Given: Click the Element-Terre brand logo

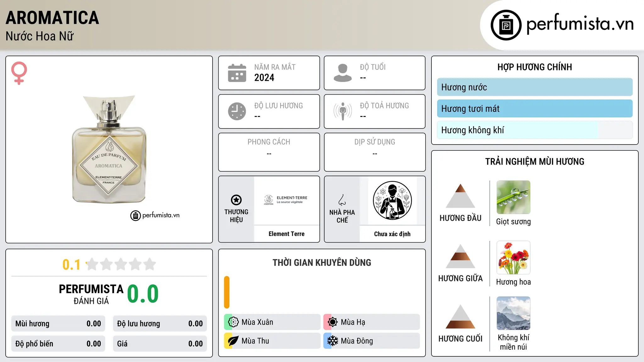Looking at the screenshot, I should click(x=286, y=200).
